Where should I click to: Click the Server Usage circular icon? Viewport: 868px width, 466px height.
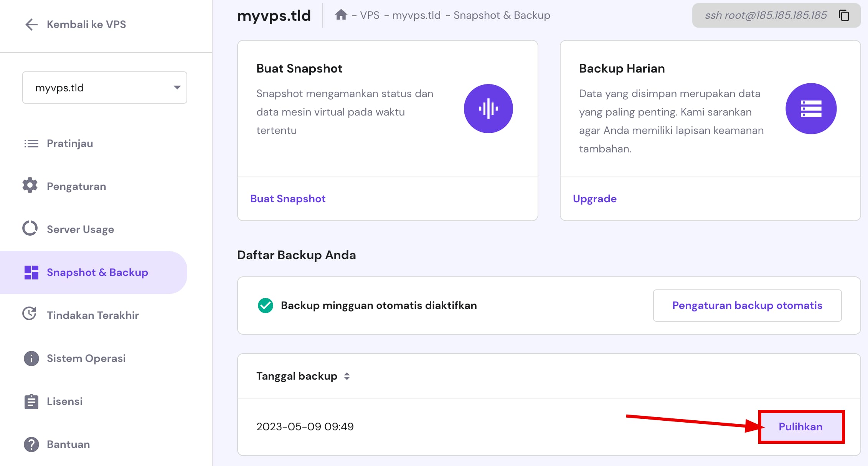pos(30,228)
